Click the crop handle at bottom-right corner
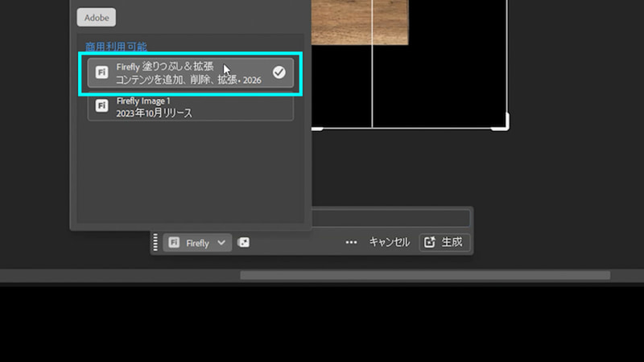Screen dimensions: 644x362 (x=502, y=123)
